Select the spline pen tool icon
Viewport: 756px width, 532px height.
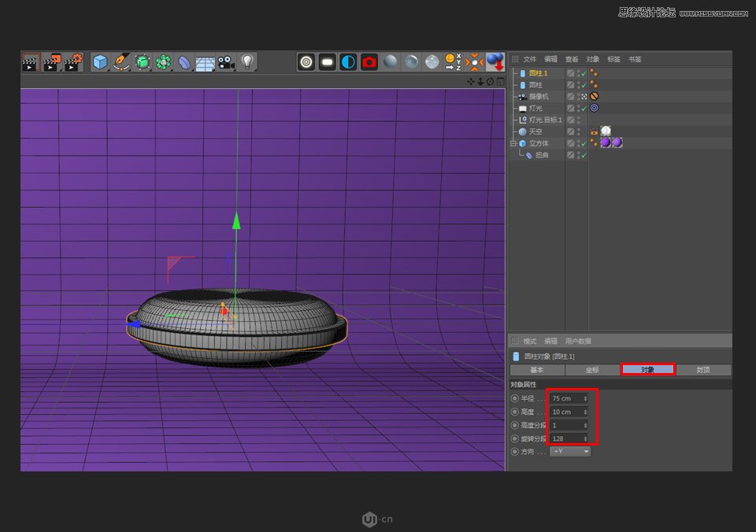pyautogui.click(x=121, y=61)
